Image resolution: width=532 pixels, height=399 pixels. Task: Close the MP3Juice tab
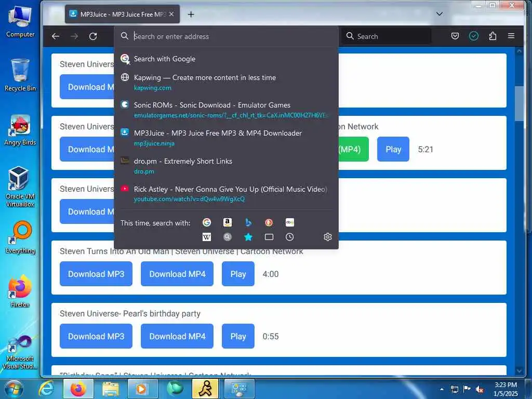point(171,14)
